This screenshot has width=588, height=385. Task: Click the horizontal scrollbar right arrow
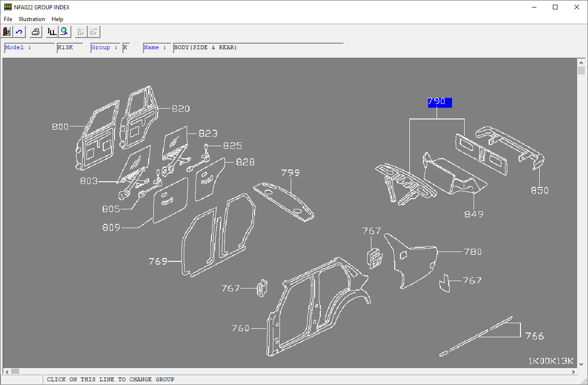pyautogui.click(x=574, y=371)
